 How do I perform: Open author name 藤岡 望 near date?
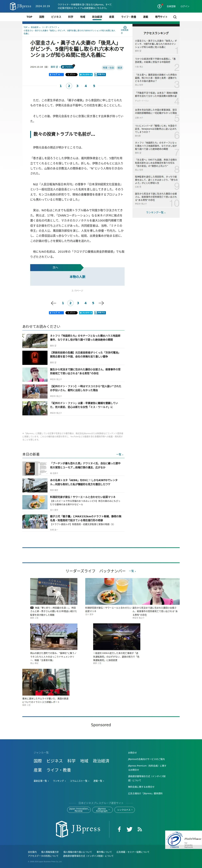click(54, 67)
